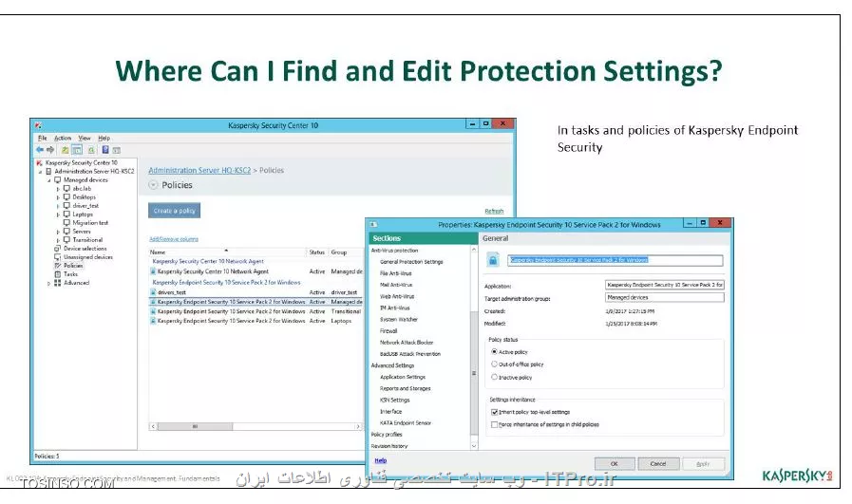The height and width of the screenshot is (504, 852).
Task: Collapse the Policies heading chevron
Action: click(x=153, y=185)
